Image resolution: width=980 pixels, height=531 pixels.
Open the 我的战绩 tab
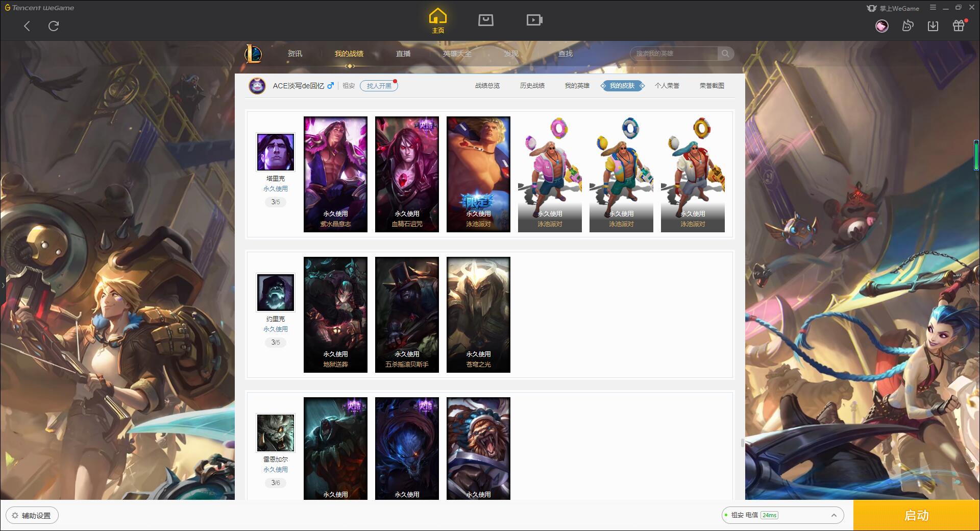pos(349,54)
